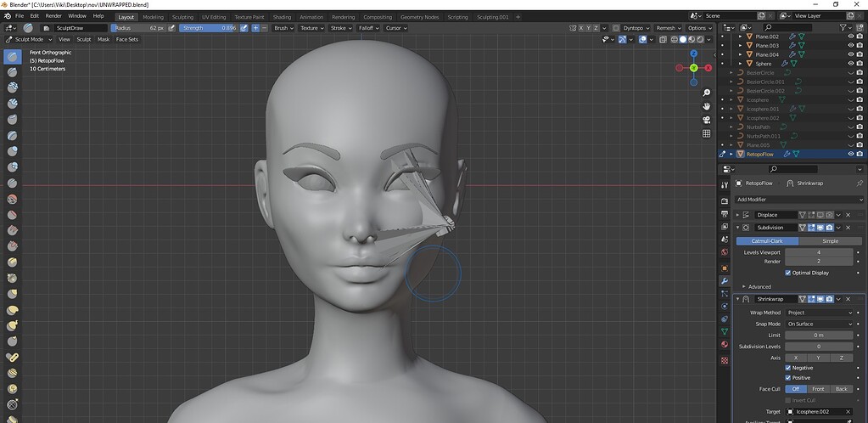
Task: Select Catmull-Clark subdivision type
Action: click(x=767, y=241)
